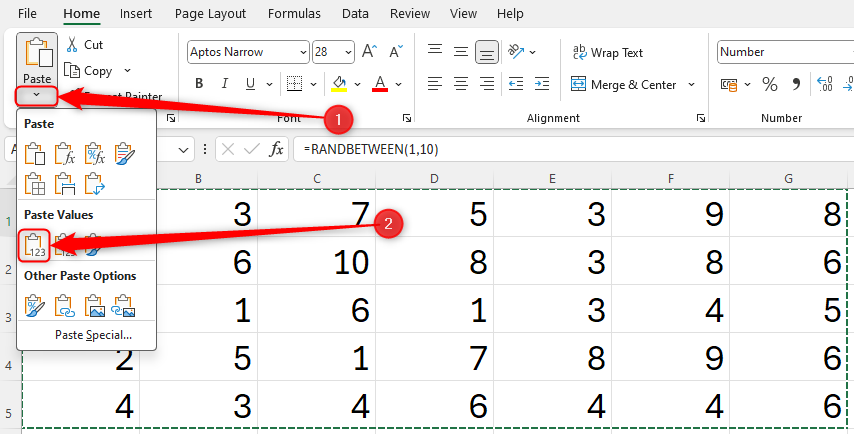Expand the Name Box dropdown

(184, 150)
